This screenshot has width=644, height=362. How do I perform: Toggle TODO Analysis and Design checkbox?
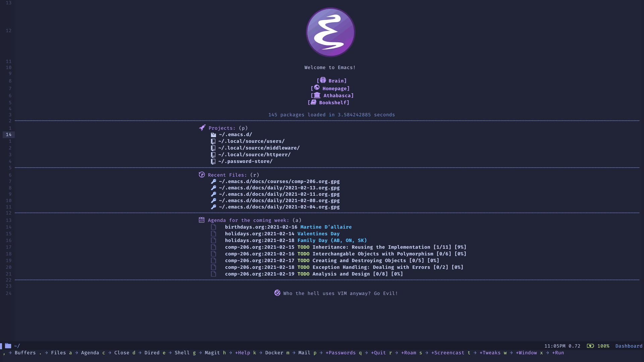[213, 274]
